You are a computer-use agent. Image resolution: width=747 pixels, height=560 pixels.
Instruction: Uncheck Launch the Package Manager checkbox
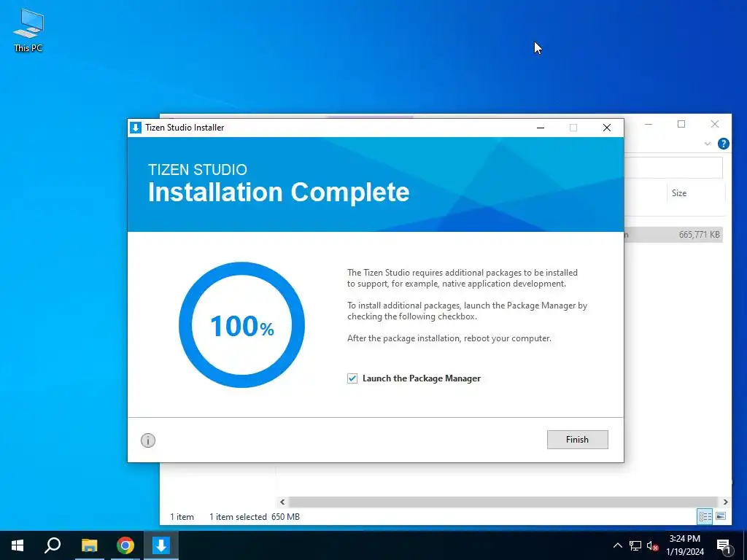pos(352,378)
